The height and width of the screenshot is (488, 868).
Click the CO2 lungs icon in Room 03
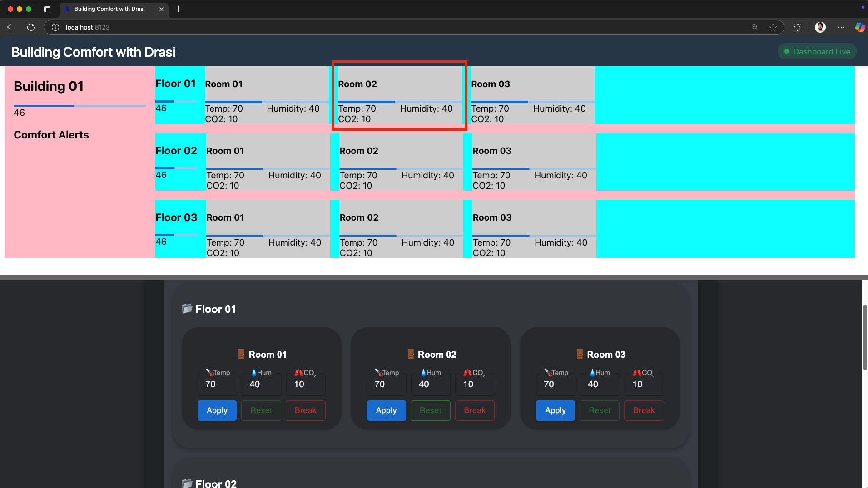[637, 372]
